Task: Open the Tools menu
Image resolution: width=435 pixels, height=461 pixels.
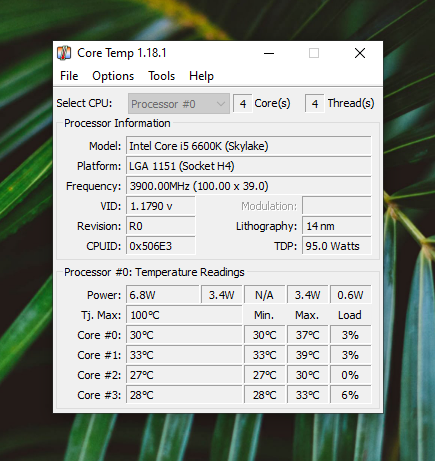Action: (162, 76)
